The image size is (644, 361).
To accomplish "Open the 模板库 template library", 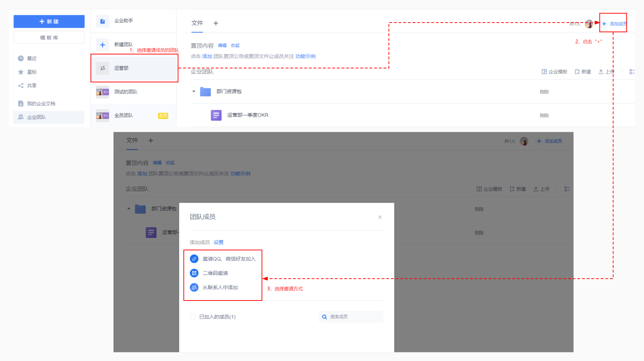I will [49, 37].
